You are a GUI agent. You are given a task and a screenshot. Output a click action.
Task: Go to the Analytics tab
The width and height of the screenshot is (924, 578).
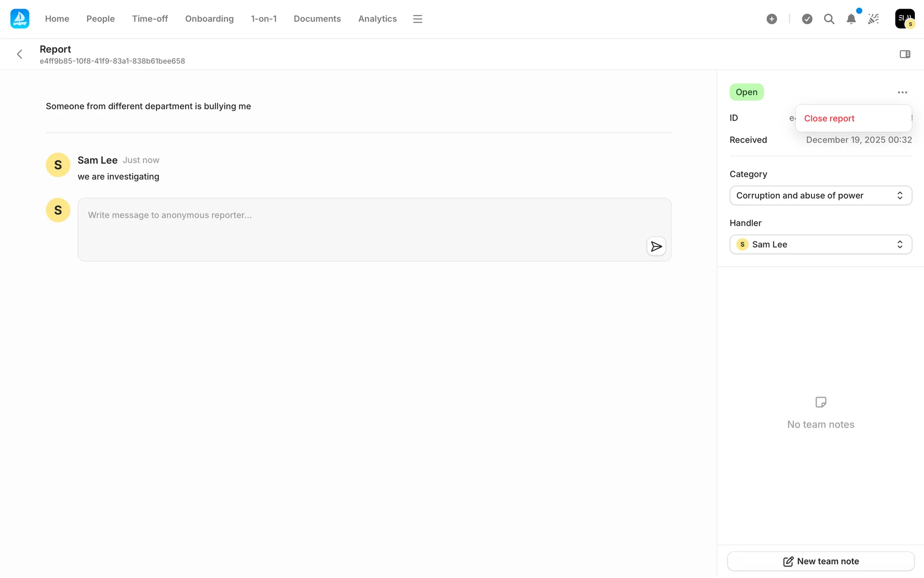(x=377, y=19)
